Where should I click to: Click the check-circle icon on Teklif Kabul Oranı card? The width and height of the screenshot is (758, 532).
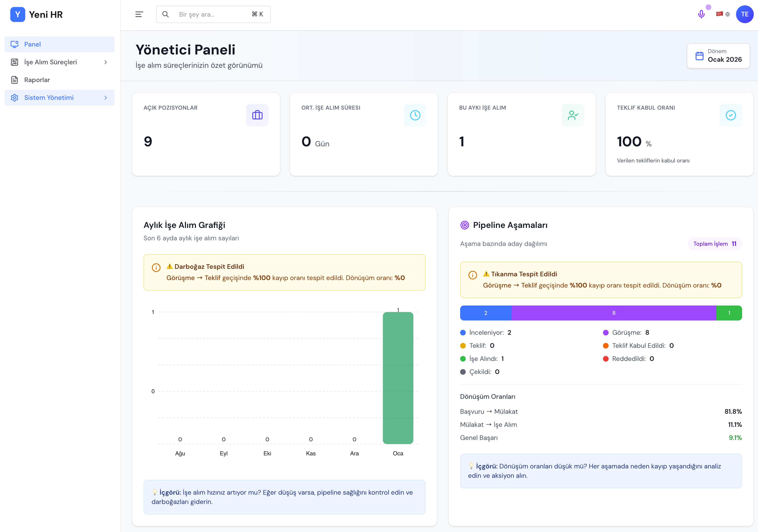(731, 115)
